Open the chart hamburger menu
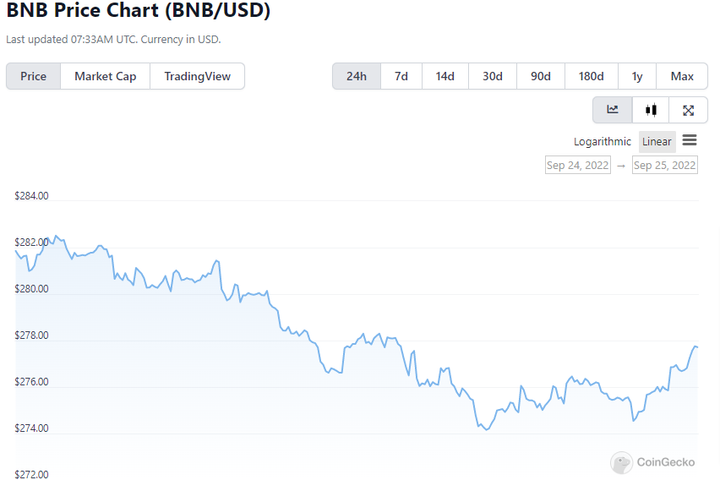Screen dimensions: 720x480 point(689,140)
